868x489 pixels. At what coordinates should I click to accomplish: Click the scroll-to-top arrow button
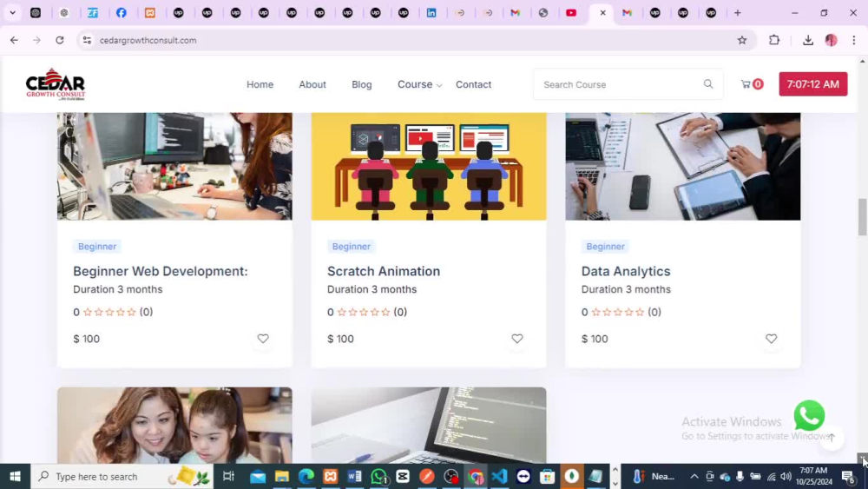coord(832,438)
